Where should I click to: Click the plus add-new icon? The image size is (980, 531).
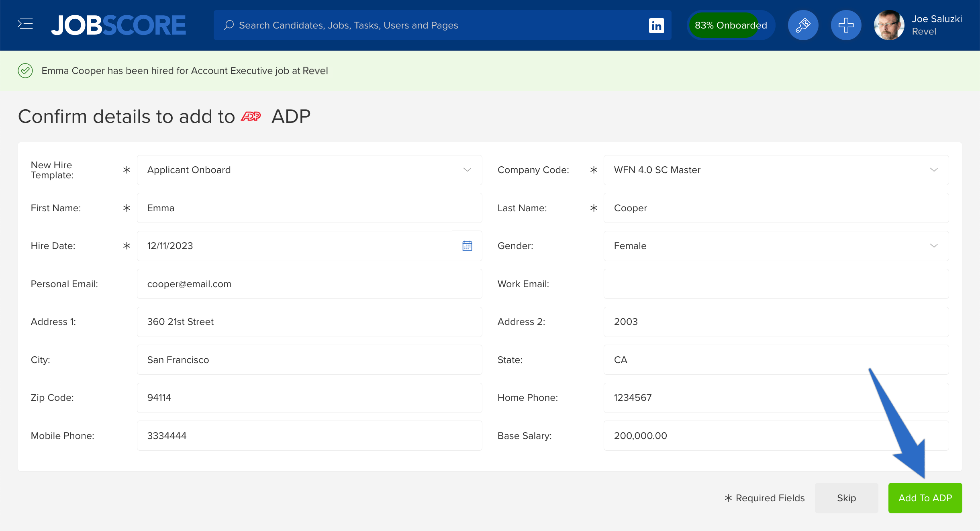click(x=846, y=25)
